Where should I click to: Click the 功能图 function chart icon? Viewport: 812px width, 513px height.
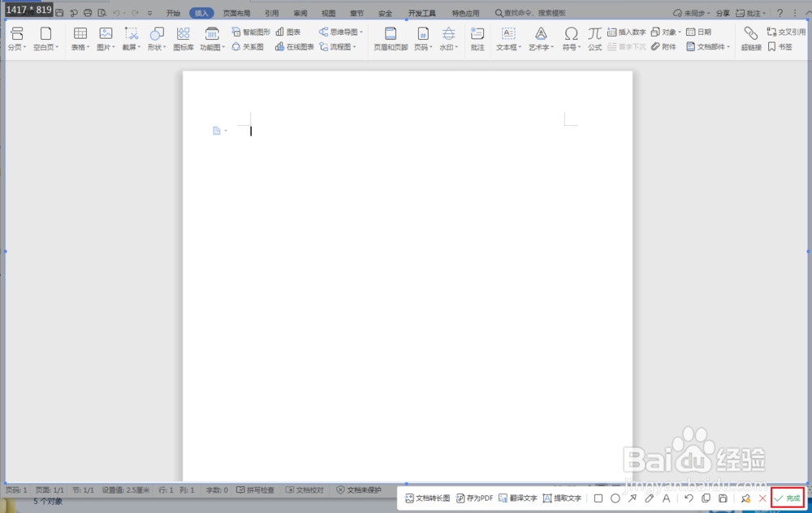212,34
